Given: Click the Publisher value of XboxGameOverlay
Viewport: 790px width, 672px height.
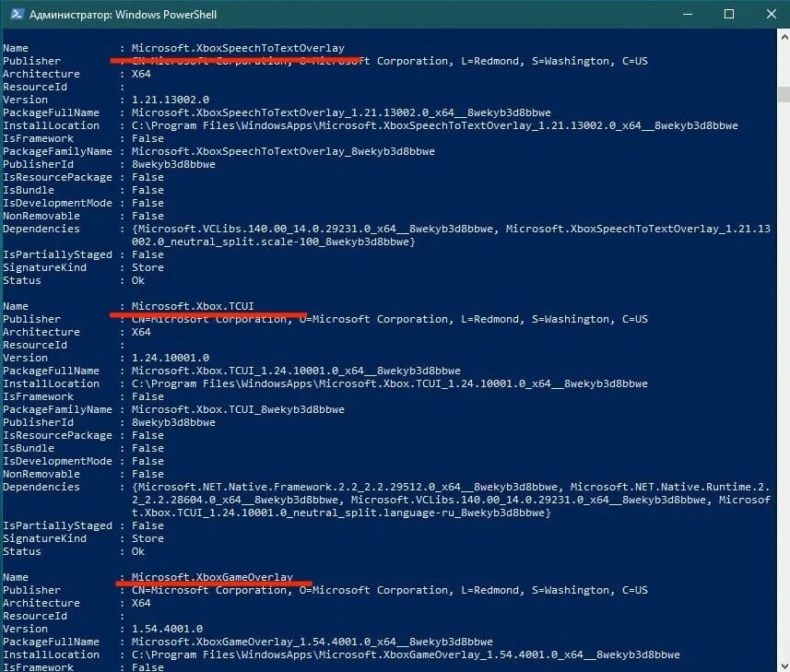Looking at the screenshot, I should (x=389, y=590).
